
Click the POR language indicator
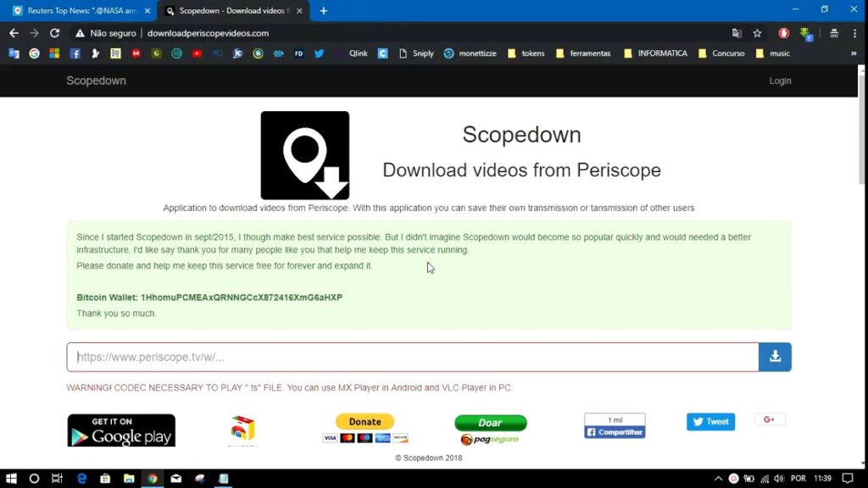tap(798, 479)
